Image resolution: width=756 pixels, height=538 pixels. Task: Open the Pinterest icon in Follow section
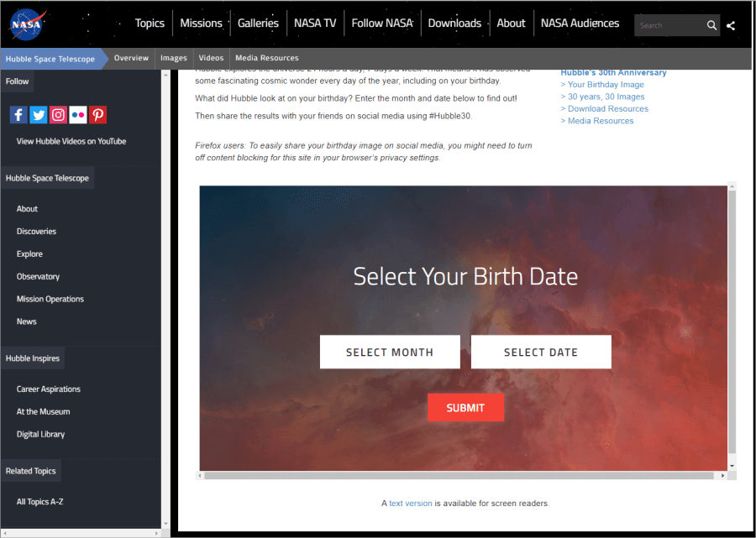(98, 115)
